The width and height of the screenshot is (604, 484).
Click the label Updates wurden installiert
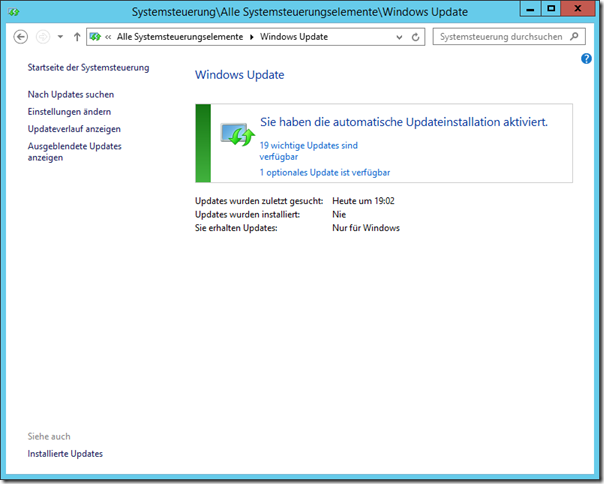(x=247, y=215)
